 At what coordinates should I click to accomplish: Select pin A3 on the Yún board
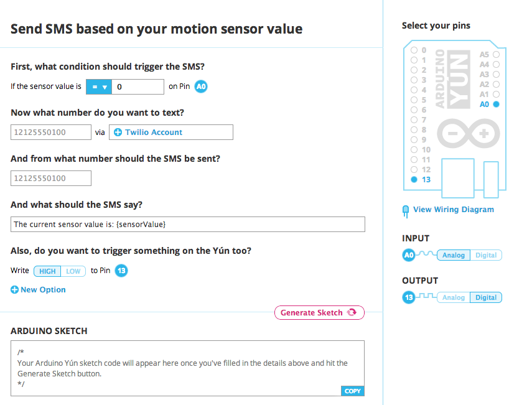coord(496,74)
